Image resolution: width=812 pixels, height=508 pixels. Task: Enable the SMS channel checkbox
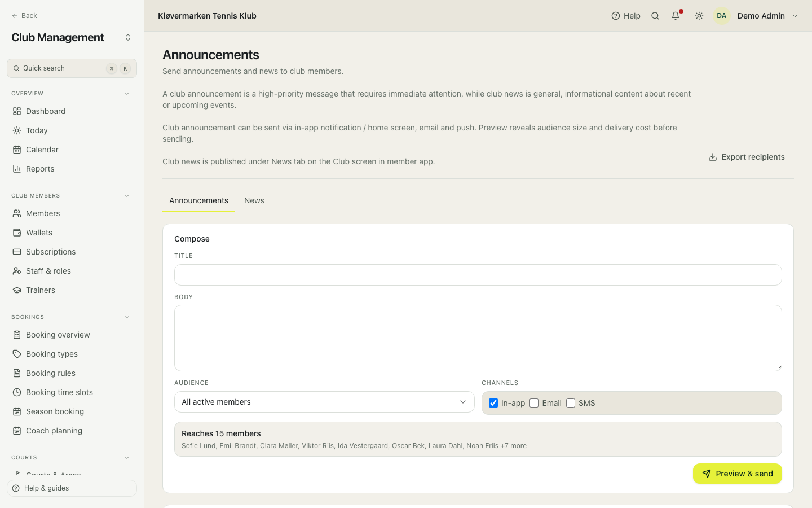[571, 403]
